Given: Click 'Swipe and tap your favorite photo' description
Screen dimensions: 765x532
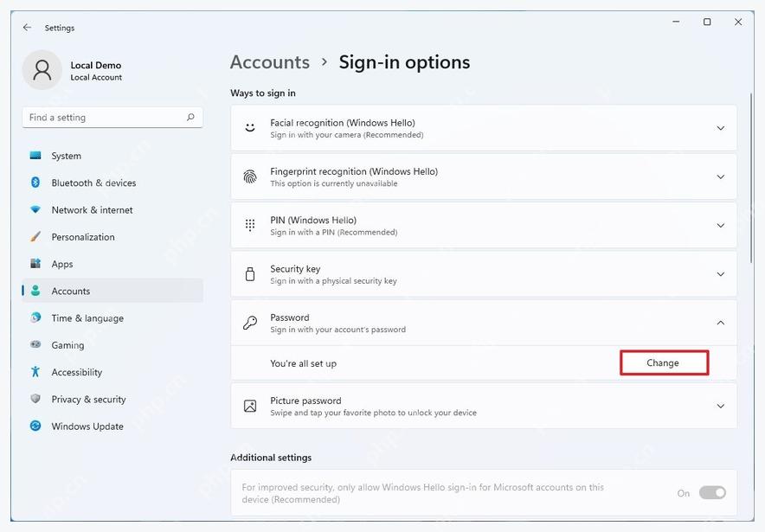Looking at the screenshot, I should (x=373, y=413).
